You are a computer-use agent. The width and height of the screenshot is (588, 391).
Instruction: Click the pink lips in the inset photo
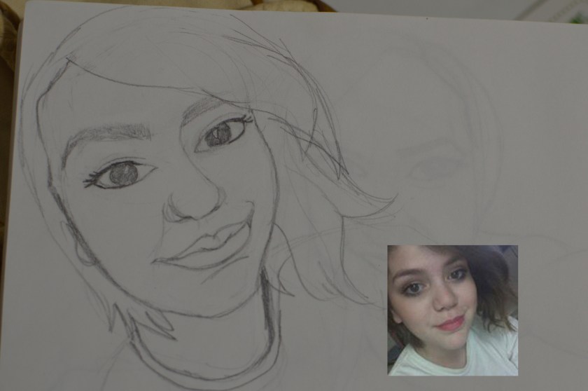pyautogui.click(x=451, y=324)
